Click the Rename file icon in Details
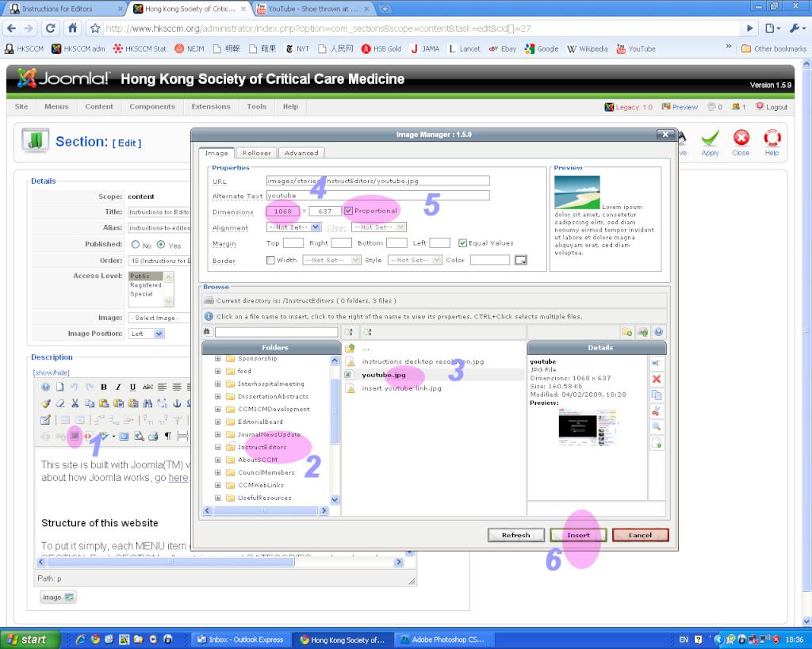This screenshot has height=649, width=812. pyautogui.click(x=656, y=363)
